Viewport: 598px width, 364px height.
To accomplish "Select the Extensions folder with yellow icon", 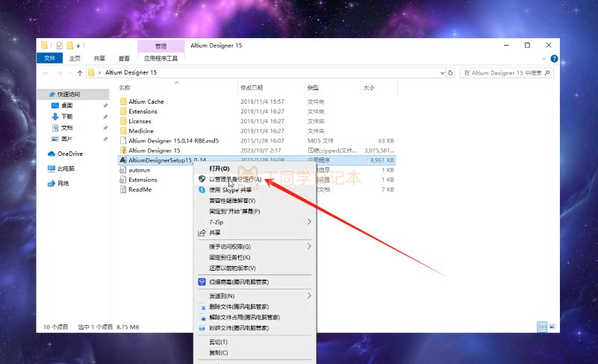I will [x=143, y=111].
